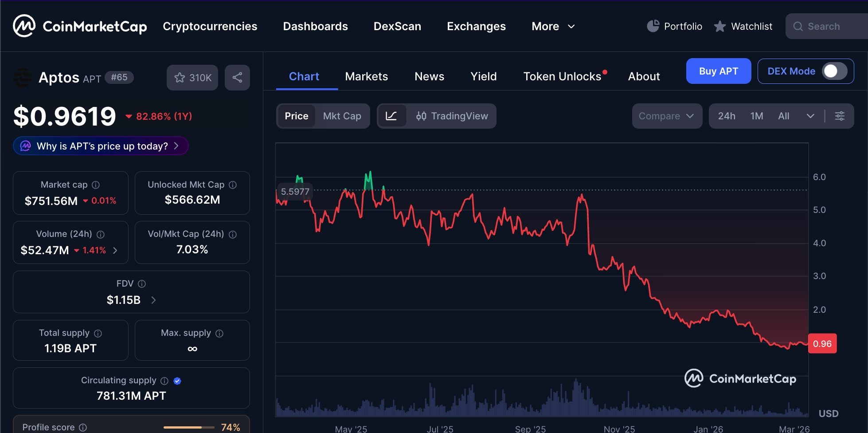Click the CoinMarketCap logo in header
This screenshot has height=433, width=868.
[80, 26]
